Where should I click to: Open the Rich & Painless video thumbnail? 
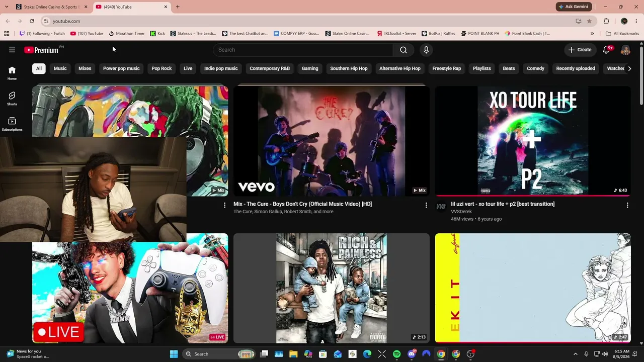(x=332, y=288)
